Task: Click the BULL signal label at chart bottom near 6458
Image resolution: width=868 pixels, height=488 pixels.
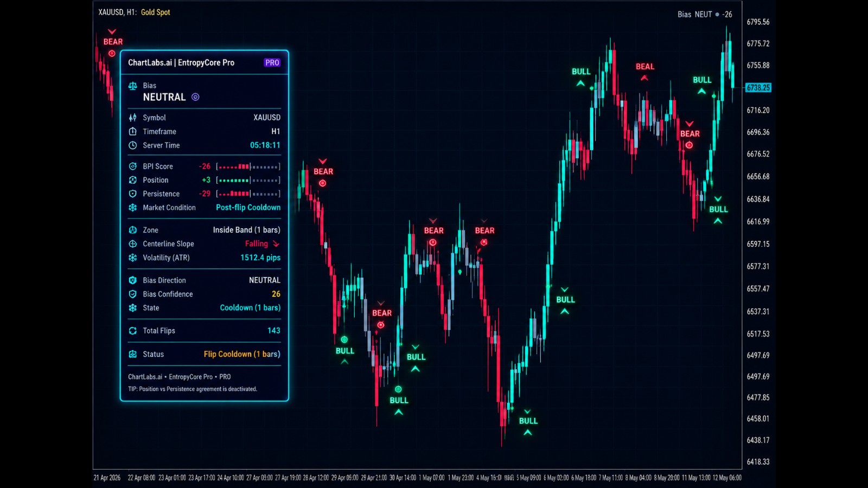Action: (x=528, y=421)
